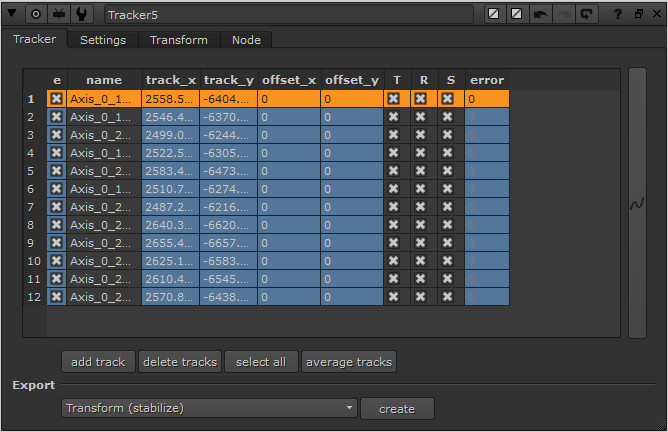Image resolution: width=668 pixels, height=432 pixels.
Task: Toggle the T checkbox for track 3
Action: pos(394,135)
